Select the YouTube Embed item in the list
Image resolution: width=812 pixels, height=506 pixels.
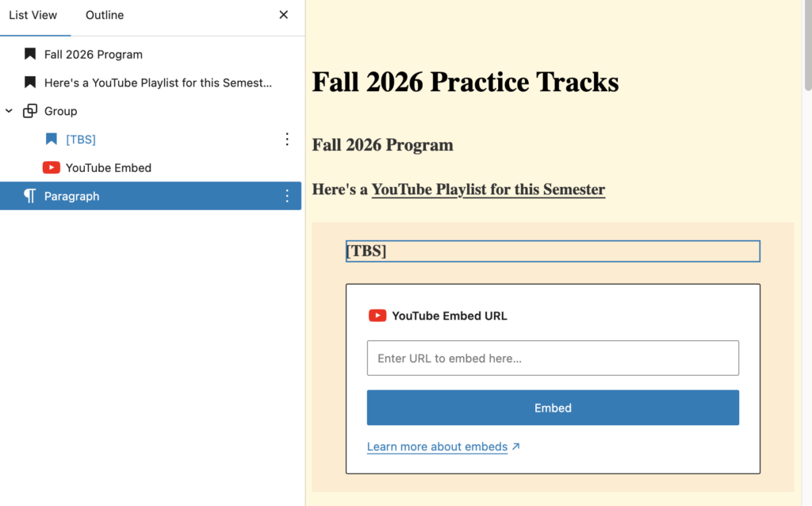(109, 168)
